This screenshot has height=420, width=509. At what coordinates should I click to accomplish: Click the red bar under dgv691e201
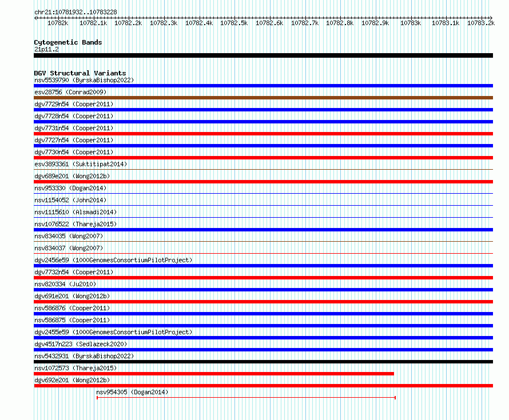coord(263,302)
